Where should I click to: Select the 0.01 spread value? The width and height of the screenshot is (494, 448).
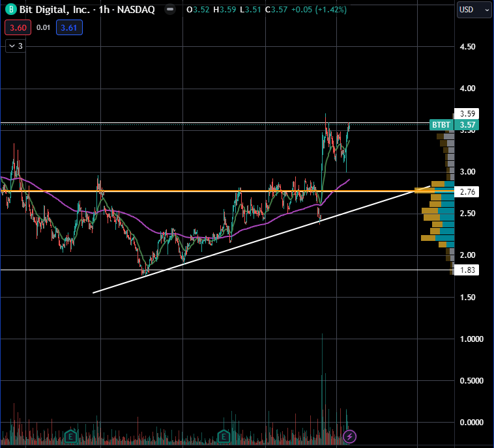(43, 28)
